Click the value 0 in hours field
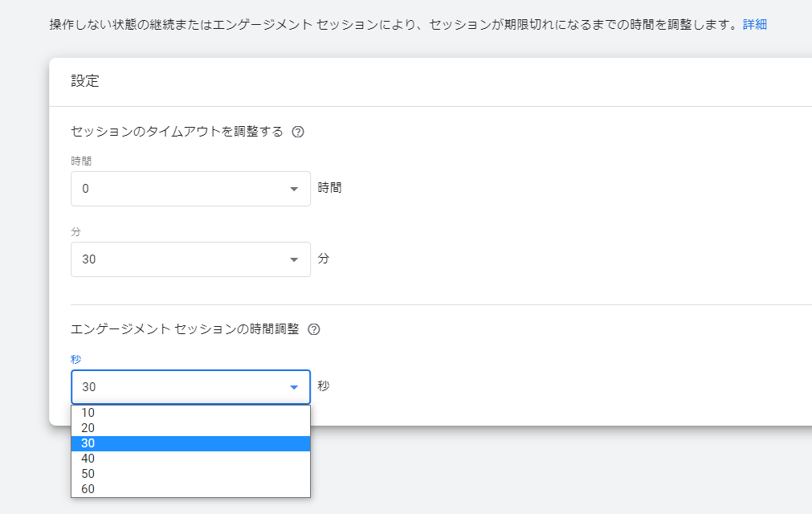This screenshot has width=812, height=514. pyautogui.click(x=86, y=189)
